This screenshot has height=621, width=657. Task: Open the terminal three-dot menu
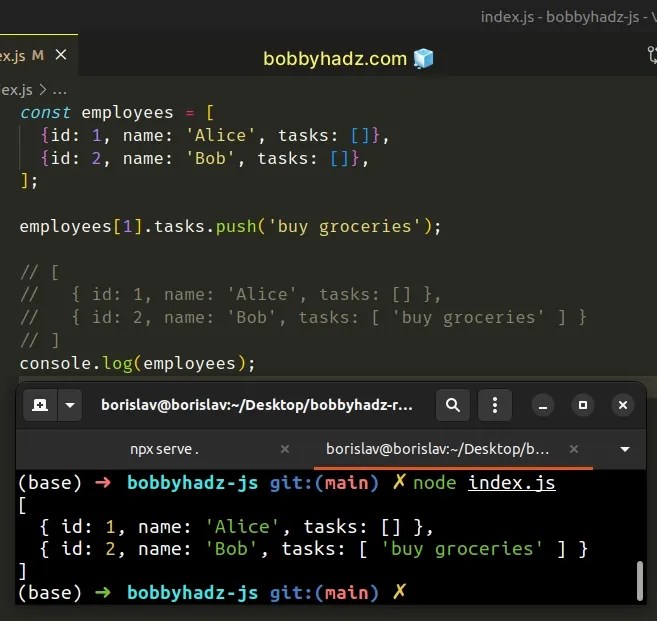point(495,405)
